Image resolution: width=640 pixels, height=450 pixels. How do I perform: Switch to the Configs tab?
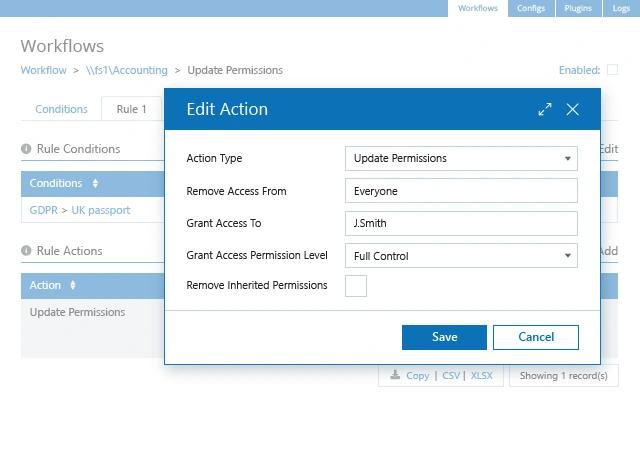click(531, 8)
